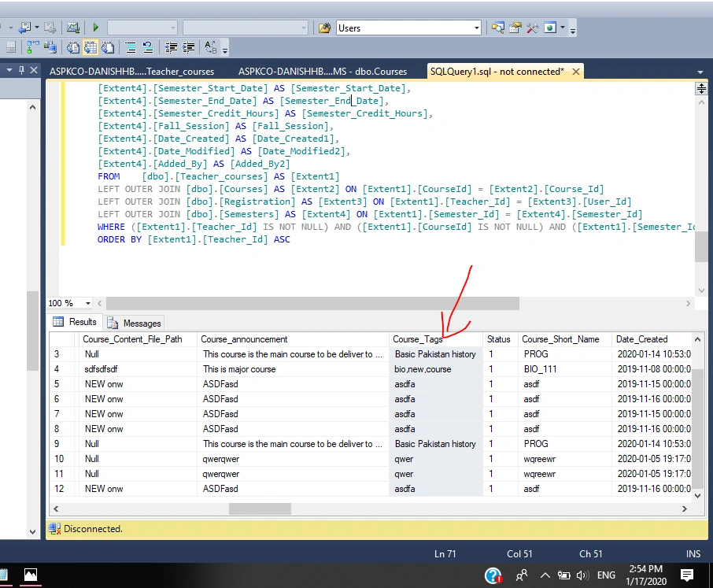The image size is (713, 588).
Task: Toggle Results to File output mode
Action: (108, 47)
